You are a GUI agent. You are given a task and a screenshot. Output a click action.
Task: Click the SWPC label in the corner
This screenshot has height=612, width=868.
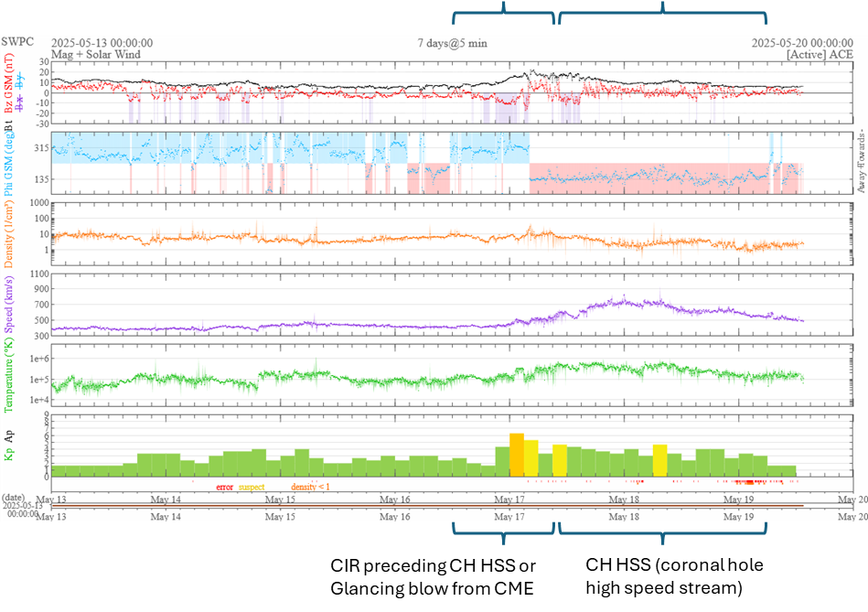pos(19,42)
